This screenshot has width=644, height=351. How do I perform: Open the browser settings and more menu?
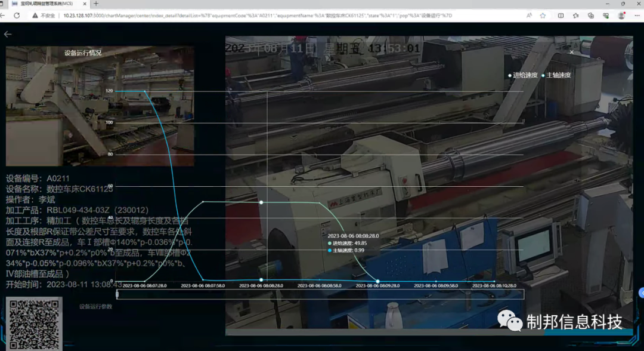636,16
